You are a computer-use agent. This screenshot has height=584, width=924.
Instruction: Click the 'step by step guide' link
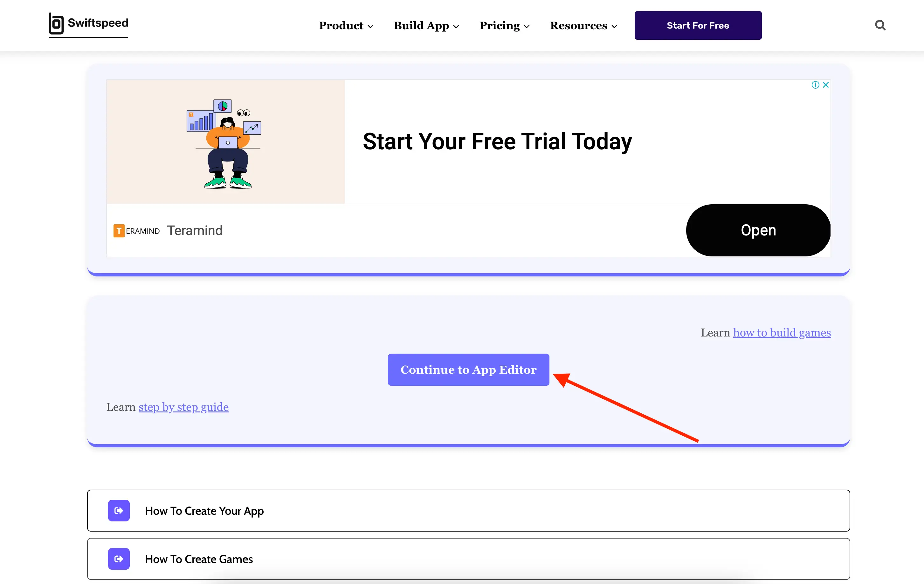tap(183, 406)
